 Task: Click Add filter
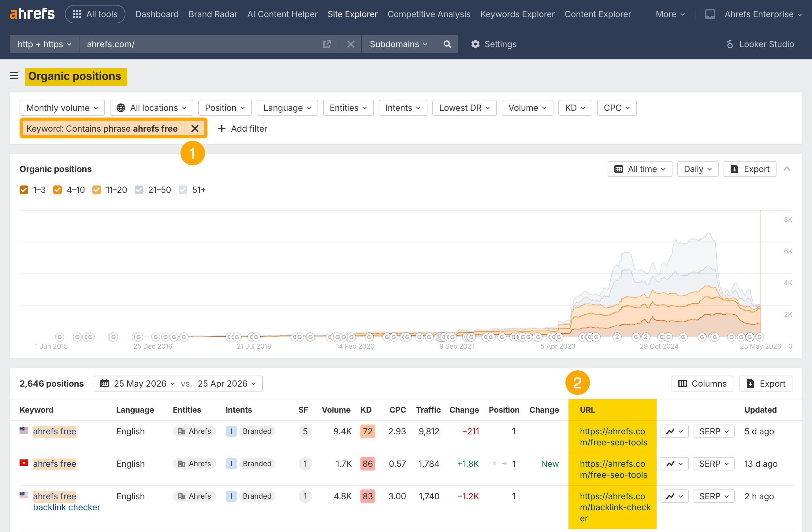(243, 129)
